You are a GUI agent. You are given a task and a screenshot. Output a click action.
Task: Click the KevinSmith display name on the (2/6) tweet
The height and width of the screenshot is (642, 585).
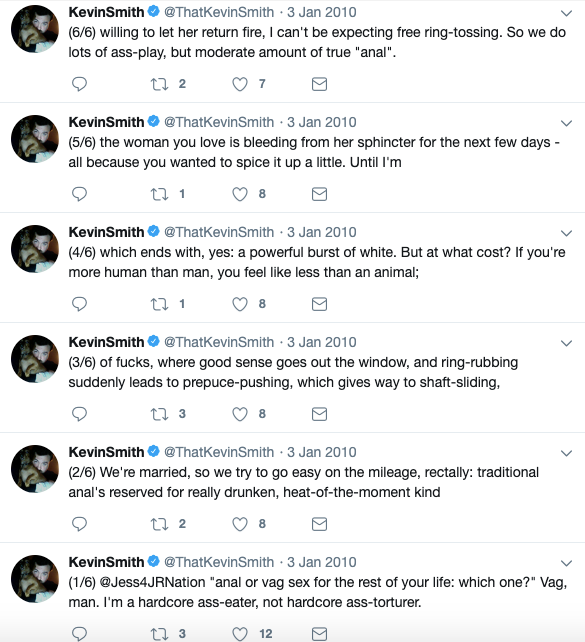[x=106, y=452]
